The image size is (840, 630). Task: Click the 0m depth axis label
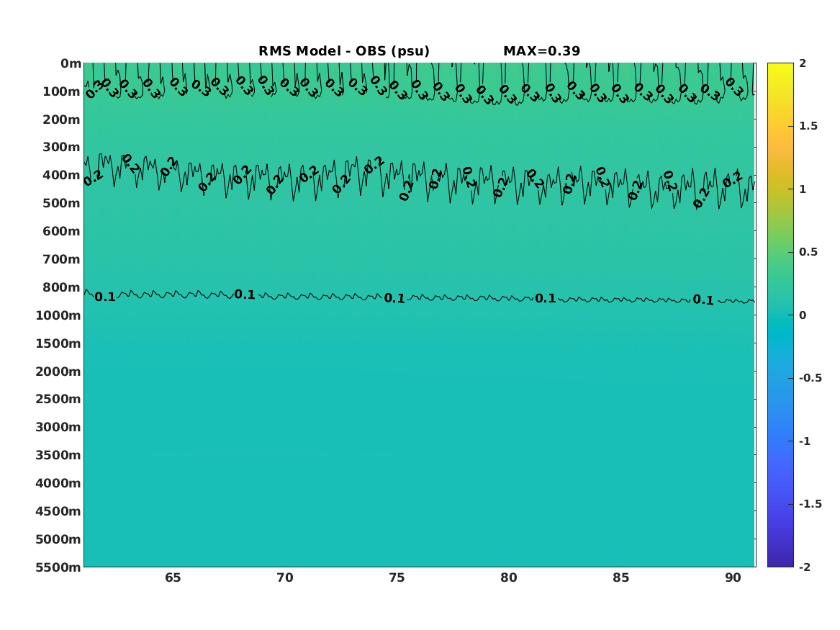(71, 64)
